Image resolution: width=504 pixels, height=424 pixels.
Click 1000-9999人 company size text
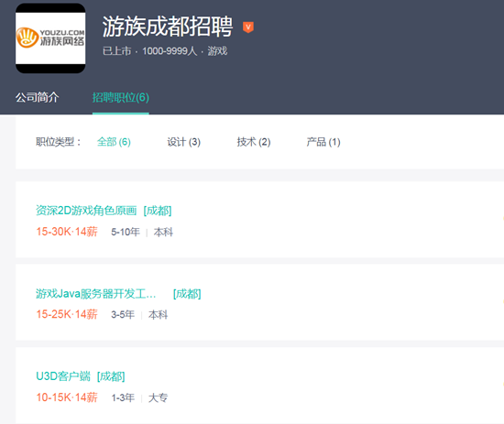coord(170,51)
